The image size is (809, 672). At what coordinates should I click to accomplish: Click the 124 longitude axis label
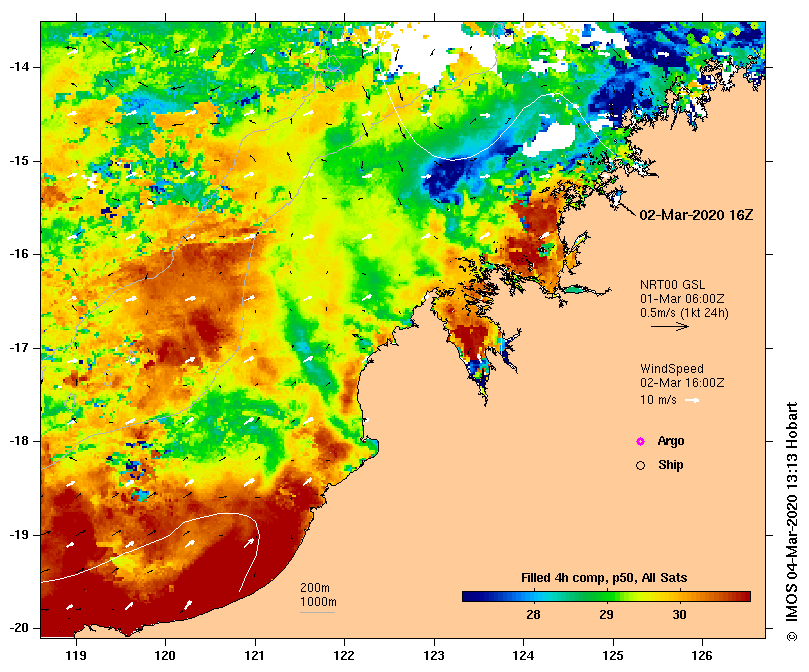pyautogui.click(x=523, y=656)
